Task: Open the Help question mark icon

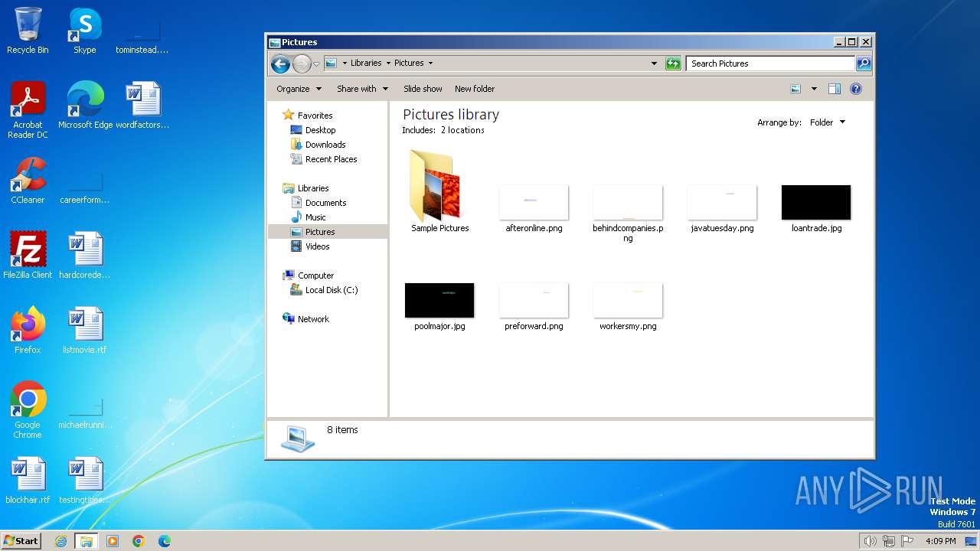Action: [x=856, y=89]
